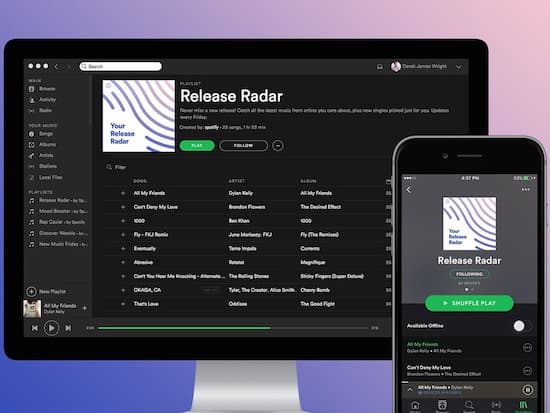Add Eventually with its plus icon
This screenshot has width=550, height=413.
[x=123, y=248]
